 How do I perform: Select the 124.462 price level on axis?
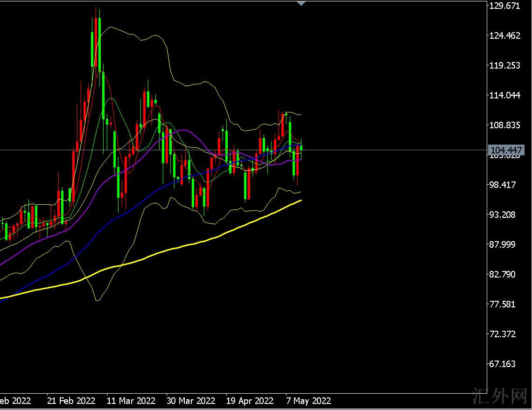[505, 35]
